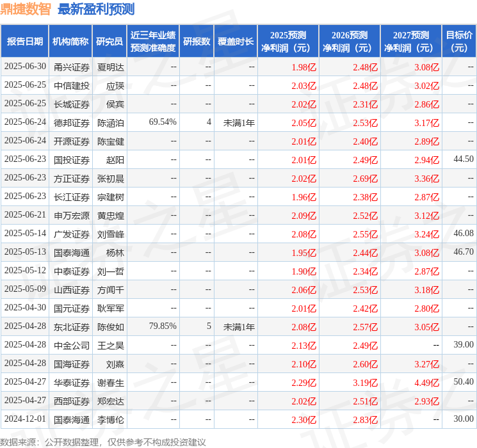Select 中信建投 institution cell

pyautogui.click(x=72, y=86)
